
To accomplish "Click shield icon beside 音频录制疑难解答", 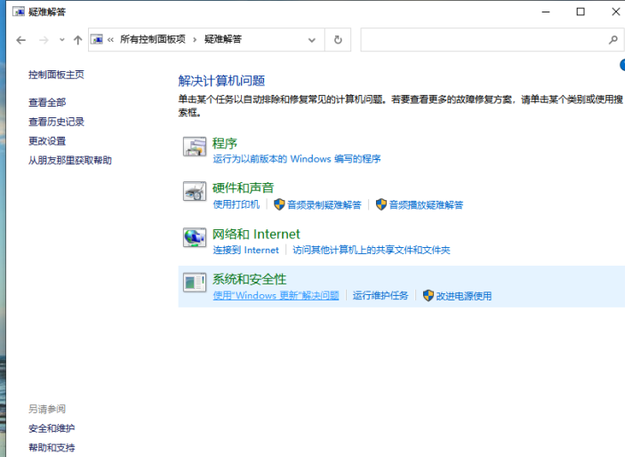I will 279,204.
